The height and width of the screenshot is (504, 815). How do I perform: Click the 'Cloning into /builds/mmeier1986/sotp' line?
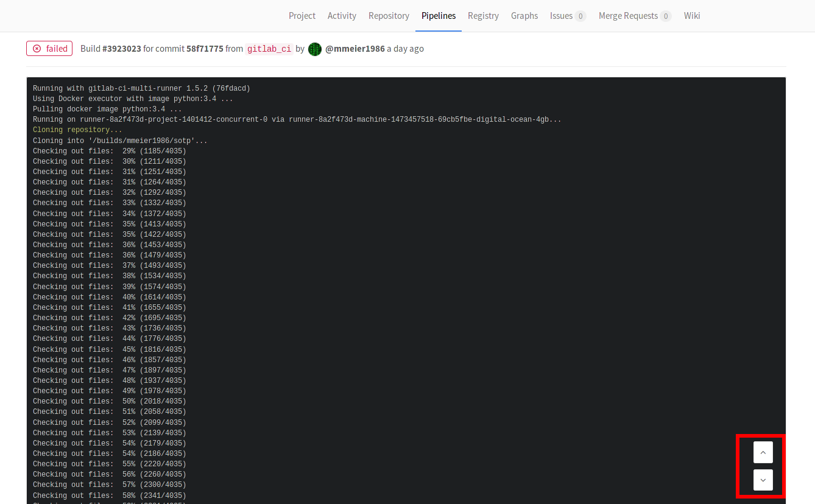pyautogui.click(x=120, y=141)
